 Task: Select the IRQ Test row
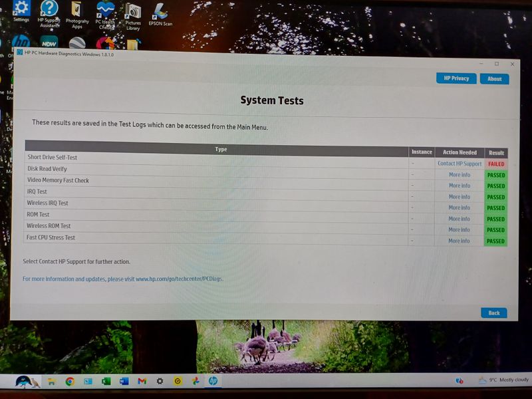click(266, 194)
